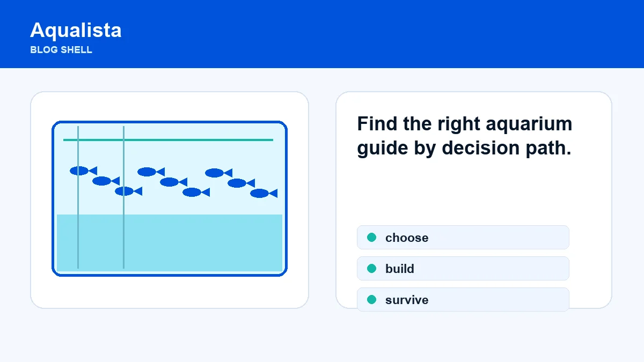Screen dimensions: 644x362
Task: Click the fish crossing the second vertical stem
Action: 128,191
